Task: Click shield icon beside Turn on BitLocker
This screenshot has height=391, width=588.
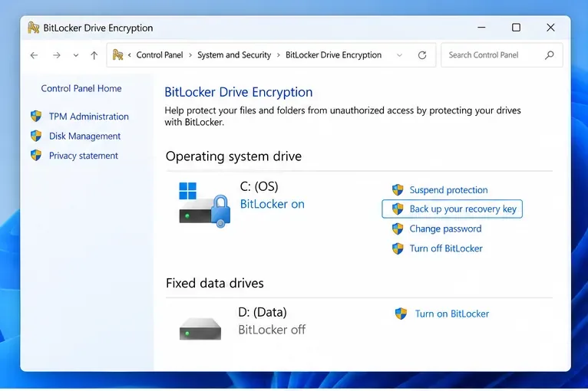Action: (401, 314)
